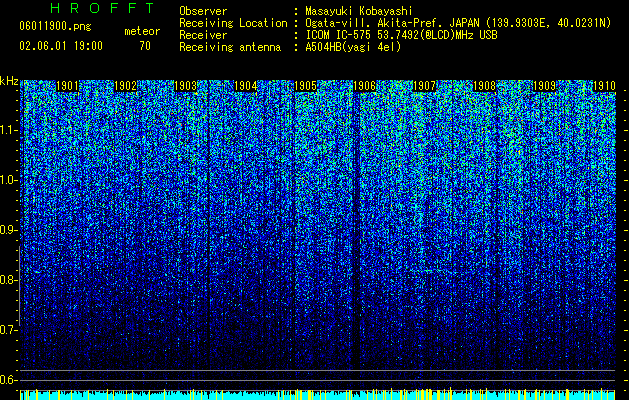Click the 0.9 kHz axis label

8,230
